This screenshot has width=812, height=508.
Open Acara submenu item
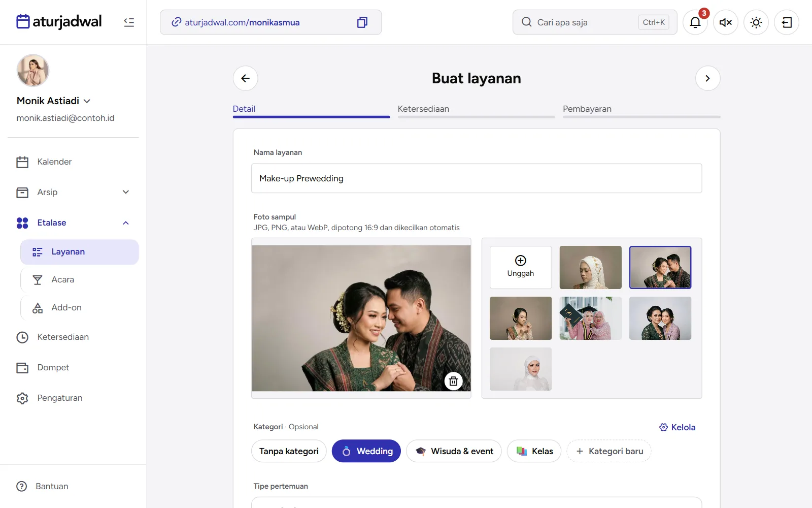(x=80, y=280)
